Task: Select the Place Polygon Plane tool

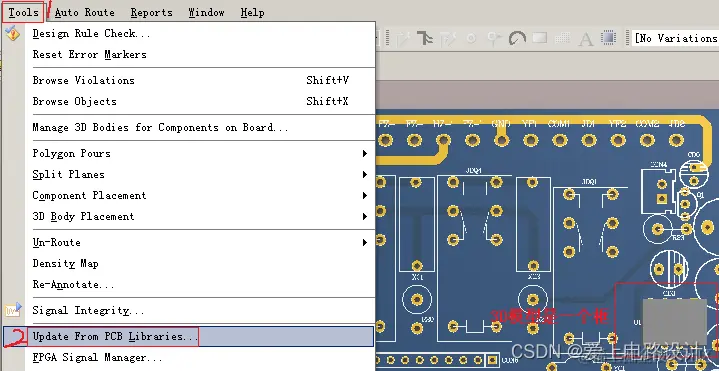Action: [563, 38]
